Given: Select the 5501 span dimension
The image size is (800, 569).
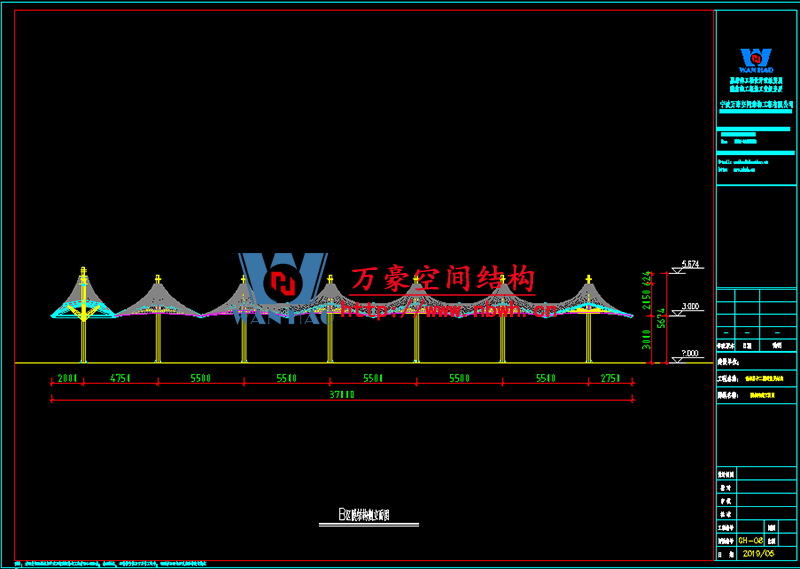Looking at the screenshot, I should point(372,379).
